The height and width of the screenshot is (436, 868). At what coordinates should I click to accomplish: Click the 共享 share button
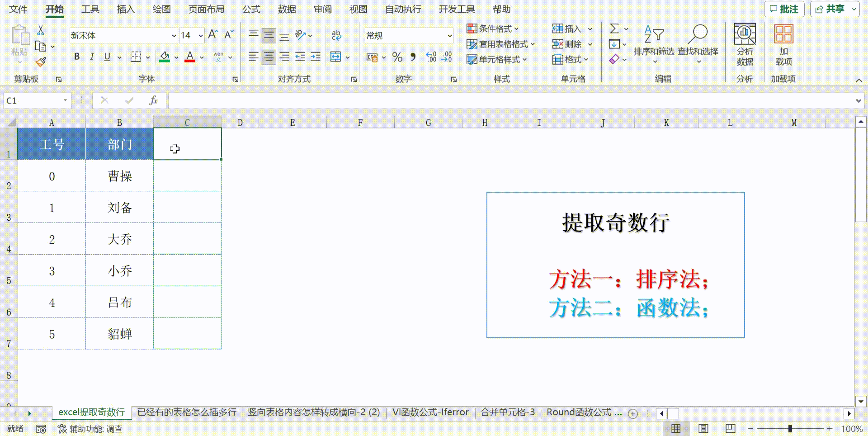[x=833, y=9]
